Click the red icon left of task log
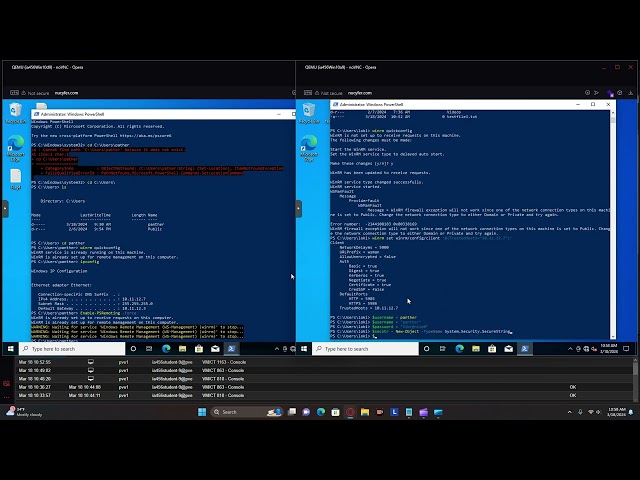The image size is (640, 480). (x=7, y=384)
